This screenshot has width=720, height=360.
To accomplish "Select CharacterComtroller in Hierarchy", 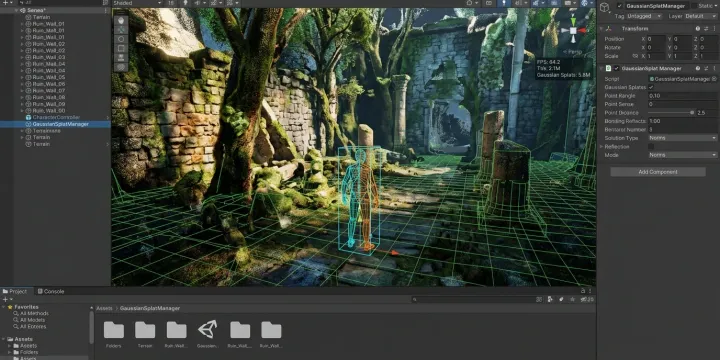I will tap(56, 118).
